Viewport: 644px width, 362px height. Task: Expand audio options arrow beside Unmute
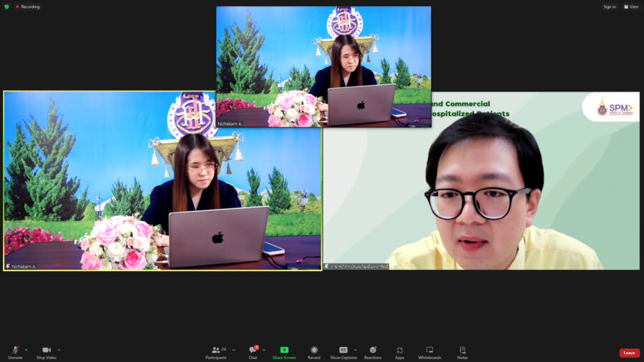26,350
